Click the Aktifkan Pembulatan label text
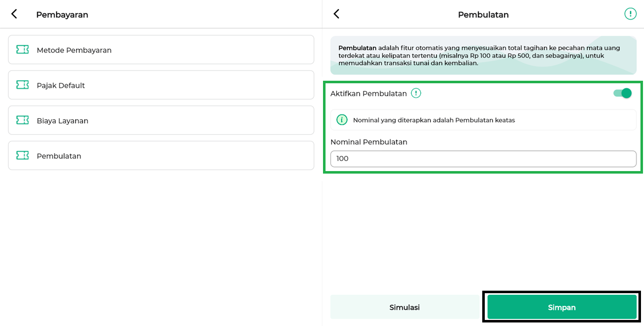Image resolution: width=644 pixels, height=326 pixels. (368, 94)
